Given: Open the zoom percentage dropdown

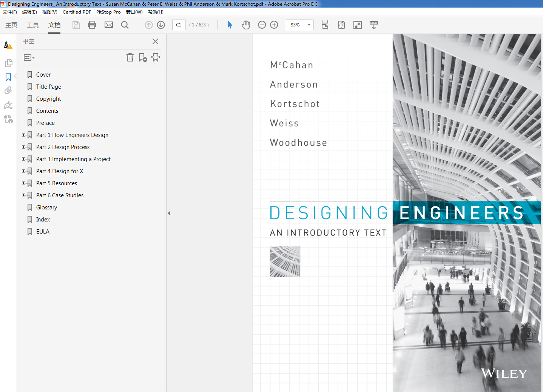Looking at the screenshot, I should [x=309, y=25].
